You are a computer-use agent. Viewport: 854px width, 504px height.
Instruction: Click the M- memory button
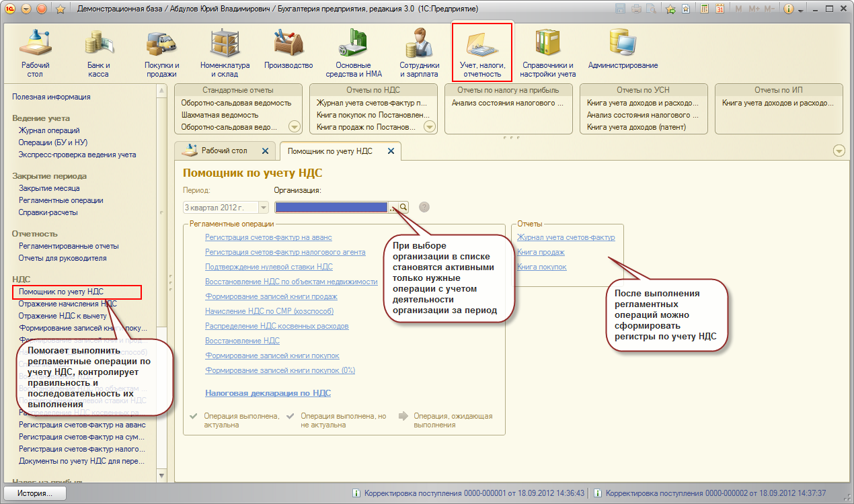tap(771, 9)
